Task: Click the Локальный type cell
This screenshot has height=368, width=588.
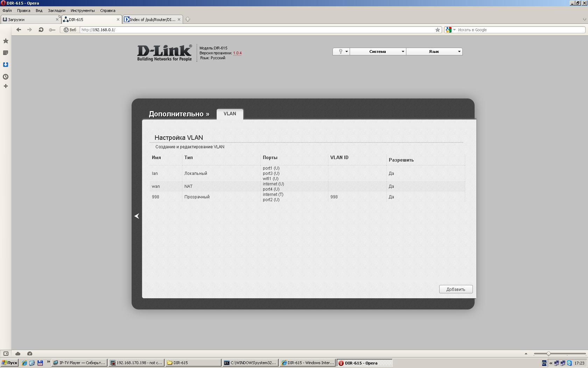Action: (196, 173)
